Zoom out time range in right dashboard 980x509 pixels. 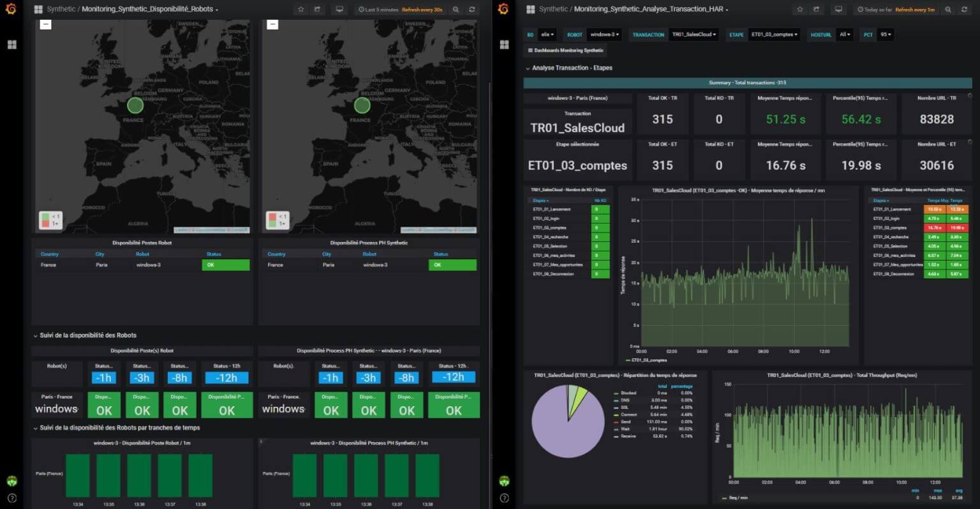point(948,10)
